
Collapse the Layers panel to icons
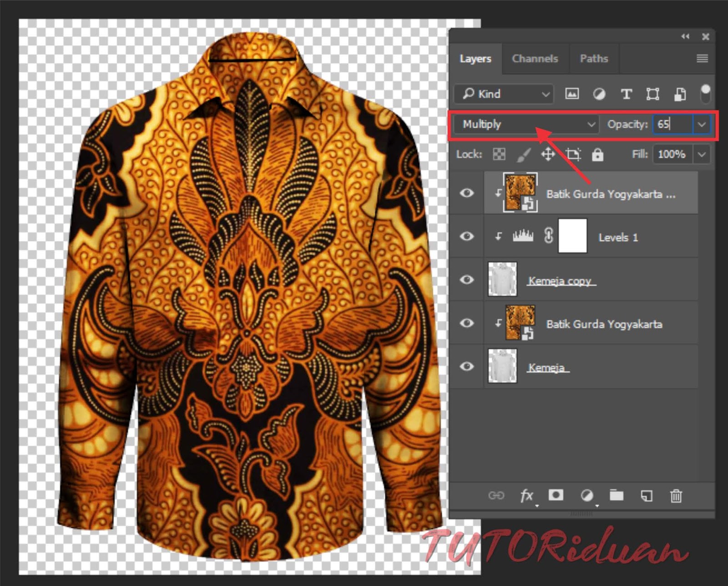coord(685,37)
